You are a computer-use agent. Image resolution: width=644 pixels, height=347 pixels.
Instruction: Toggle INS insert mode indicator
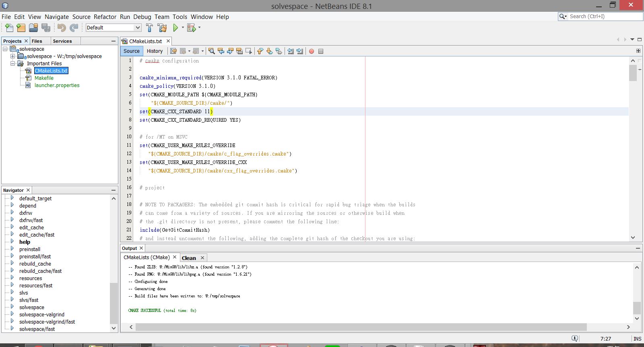point(637,339)
